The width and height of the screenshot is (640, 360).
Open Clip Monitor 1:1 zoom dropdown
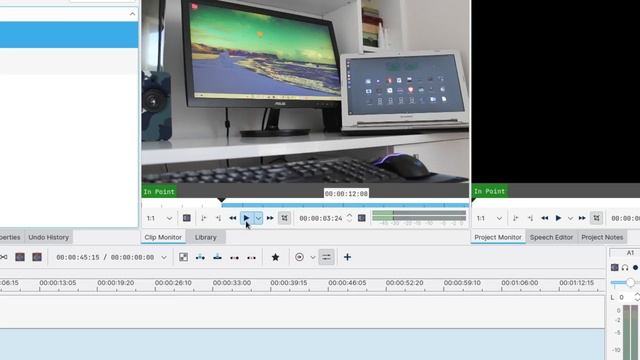(x=159, y=218)
